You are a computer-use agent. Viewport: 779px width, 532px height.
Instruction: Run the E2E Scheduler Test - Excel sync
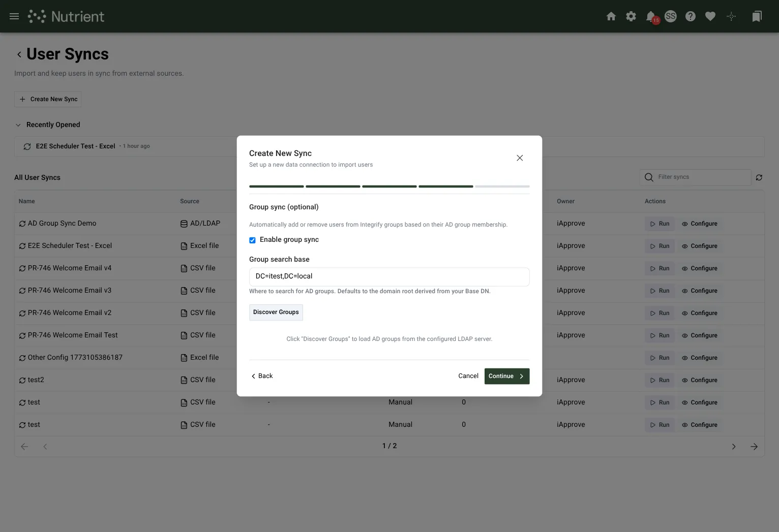pos(660,246)
